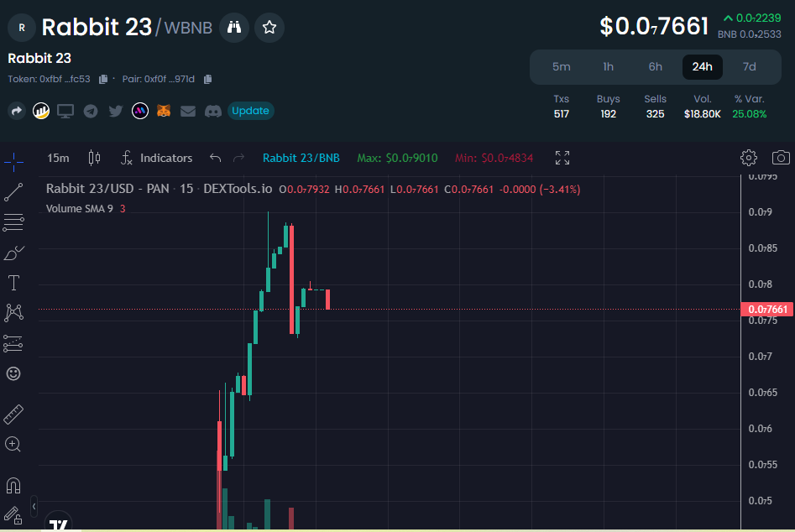The image size is (795, 532).
Task: Select the 1h time range tab
Action: pyautogui.click(x=609, y=67)
